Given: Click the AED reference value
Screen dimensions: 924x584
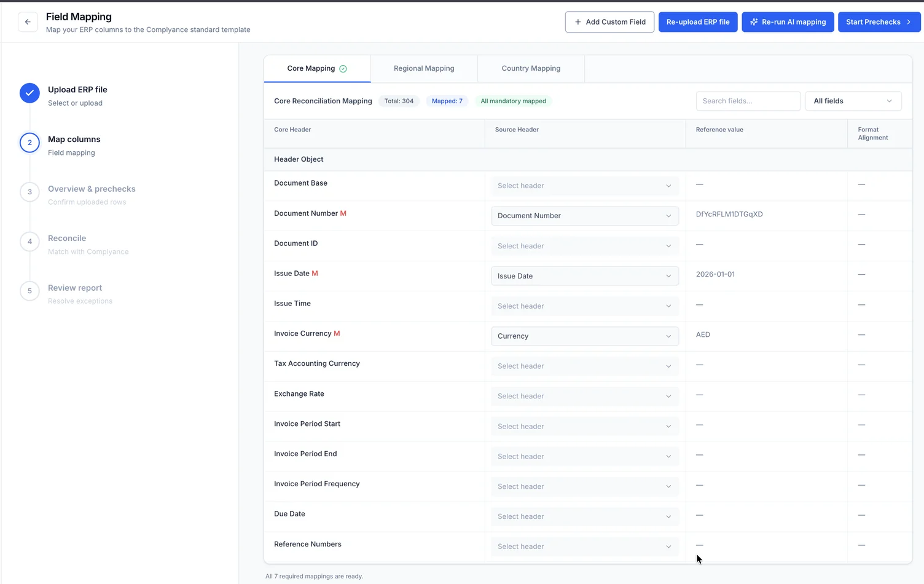Looking at the screenshot, I should 703,335.
